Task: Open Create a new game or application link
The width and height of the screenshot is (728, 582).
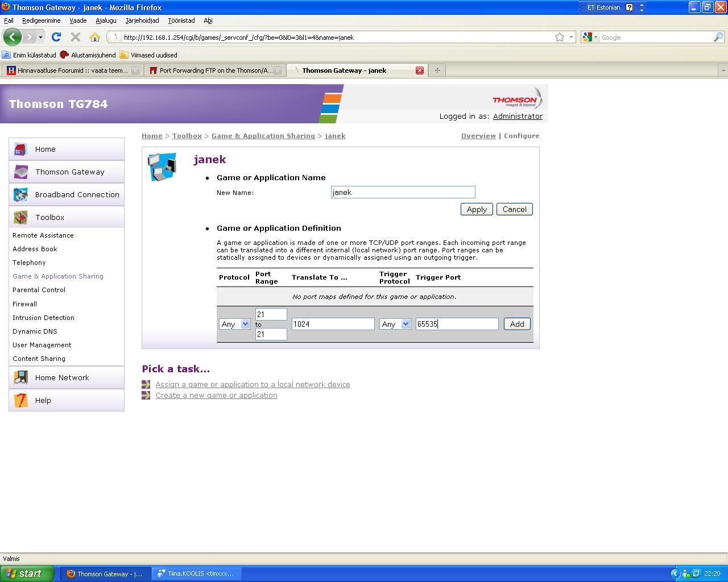Action: point(217,396)
